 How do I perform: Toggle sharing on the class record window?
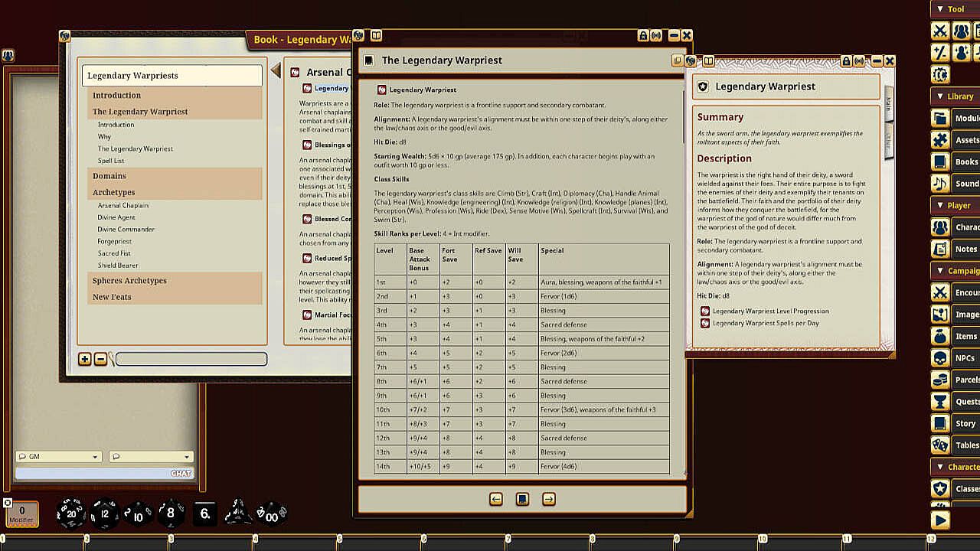[x=860, y=61]
